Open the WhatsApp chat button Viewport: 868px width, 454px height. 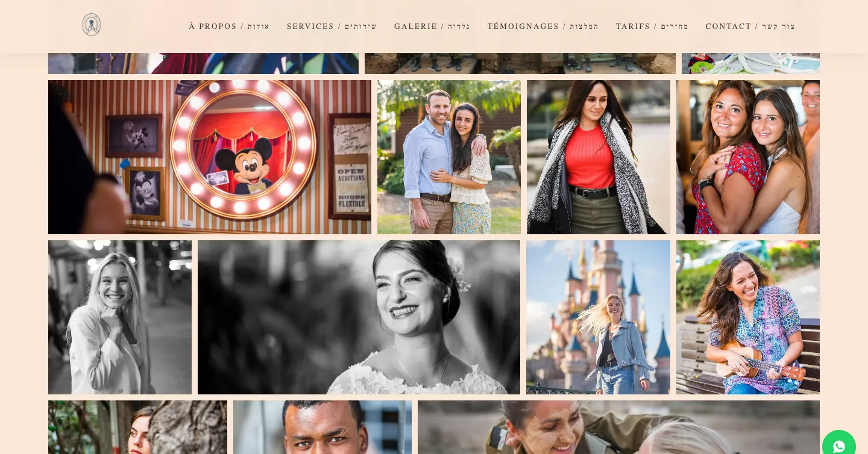(838, 446)
